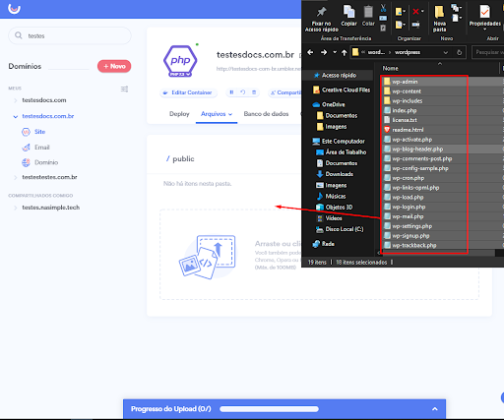Open the PHP version dropdown badge
Image resolution: width=504 pixels, height=420 pixels.
[180, 75]
